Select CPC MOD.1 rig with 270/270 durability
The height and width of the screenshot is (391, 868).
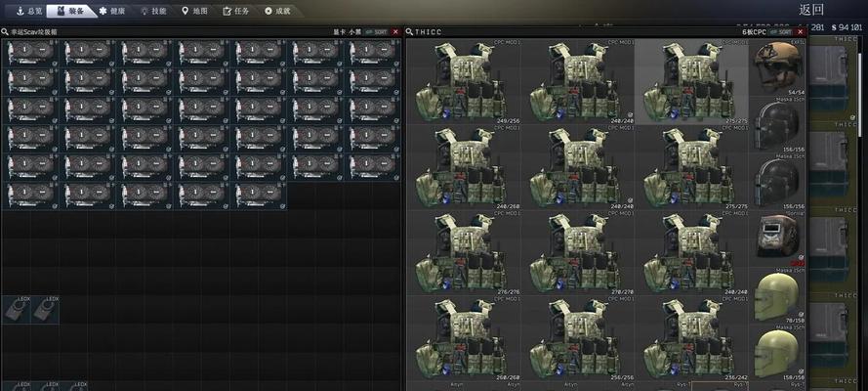[577, 252]
